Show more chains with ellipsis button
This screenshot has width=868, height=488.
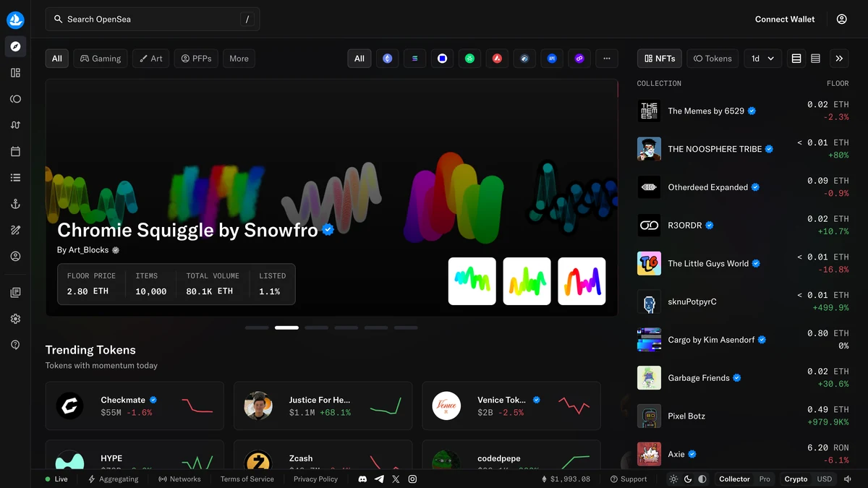[607, 59]
